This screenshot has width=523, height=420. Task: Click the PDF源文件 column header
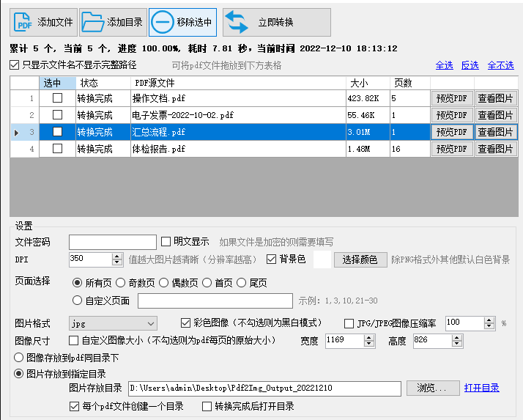click(238, 83)
